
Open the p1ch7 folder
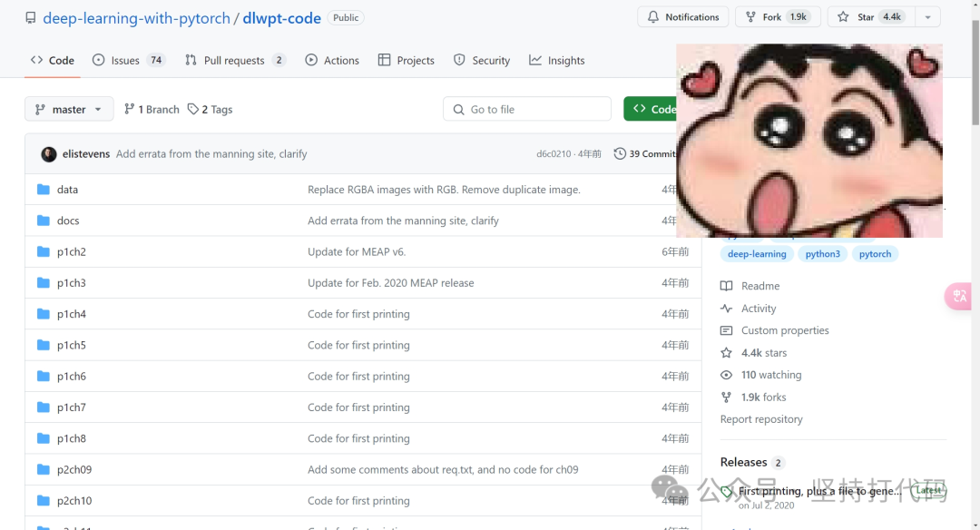[72, 407]
